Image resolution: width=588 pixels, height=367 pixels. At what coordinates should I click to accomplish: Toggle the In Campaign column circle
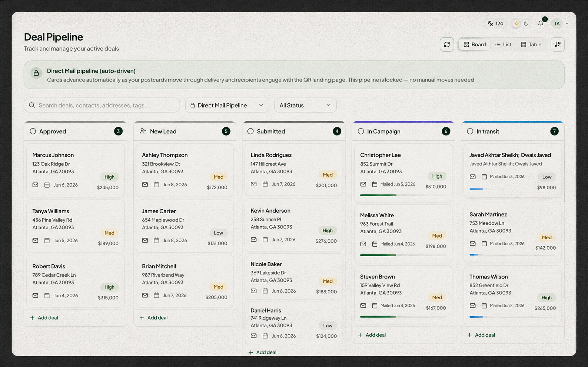point(361,131)
